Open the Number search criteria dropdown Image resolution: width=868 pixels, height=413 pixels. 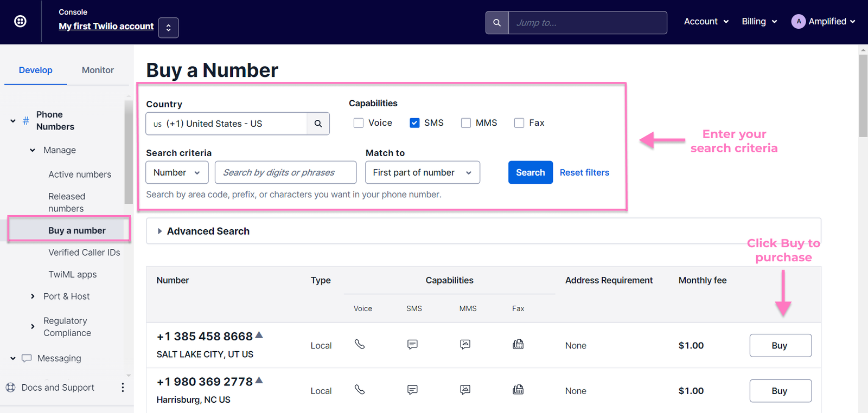177,172
